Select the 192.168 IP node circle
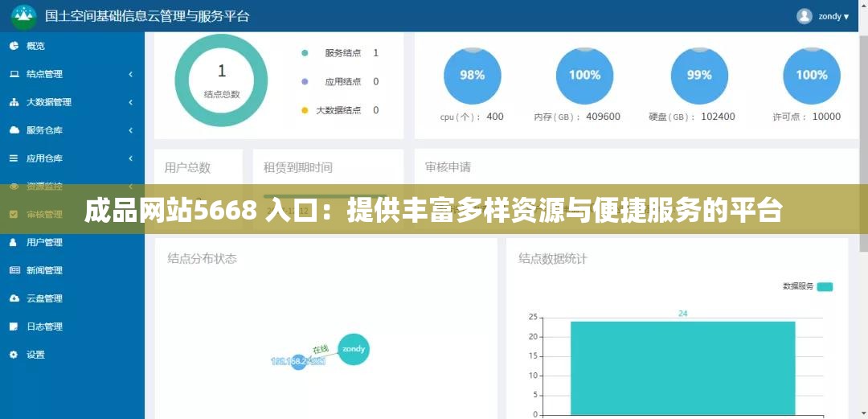868x419 pixels. click(x=298, y=362)
